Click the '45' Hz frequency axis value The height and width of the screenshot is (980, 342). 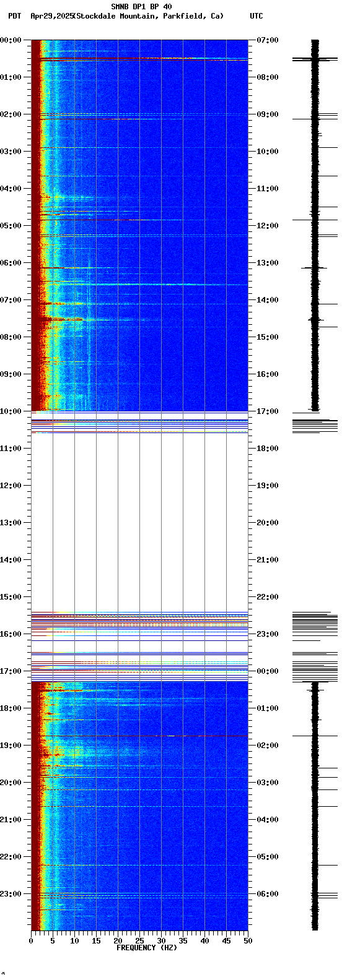(226, 941)
